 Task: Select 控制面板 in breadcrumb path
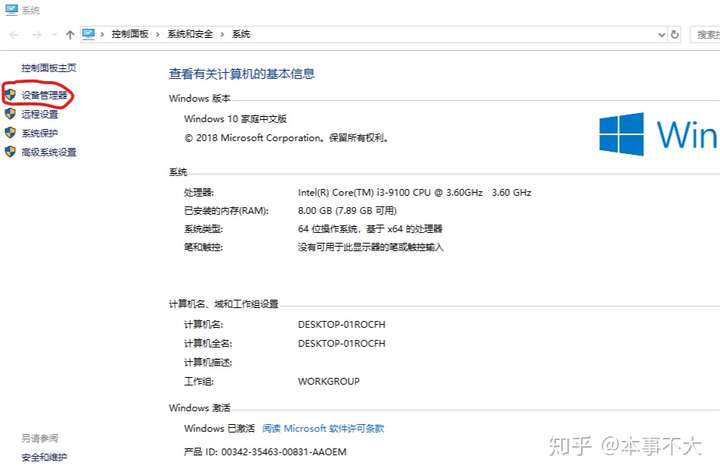[x=130, y=34]
